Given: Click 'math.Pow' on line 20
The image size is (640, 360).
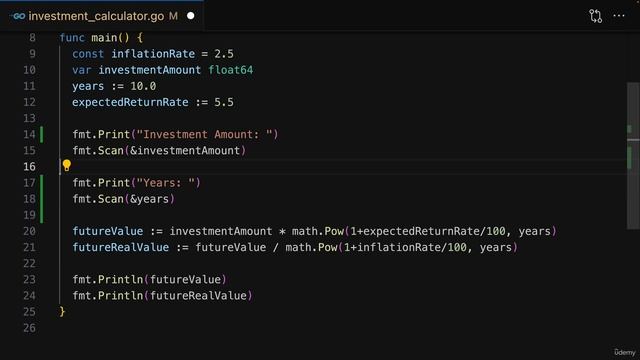Looking at the screenshot, I should (x=318, y=231).
